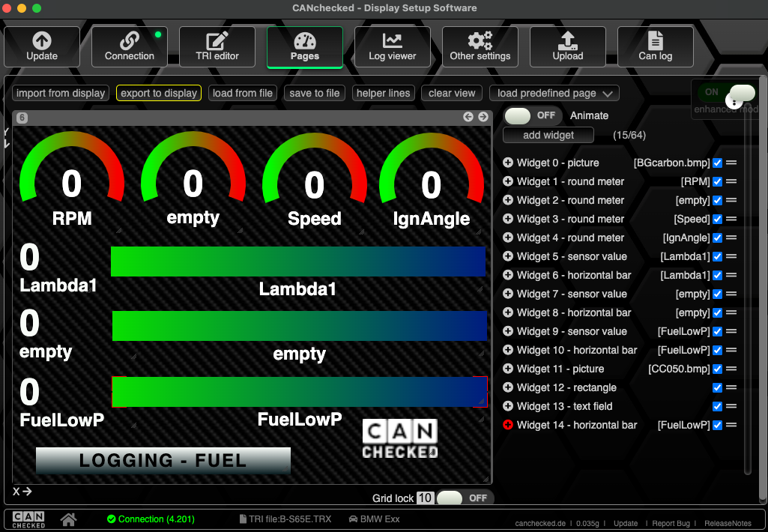Click clear view button

(452, 93)
